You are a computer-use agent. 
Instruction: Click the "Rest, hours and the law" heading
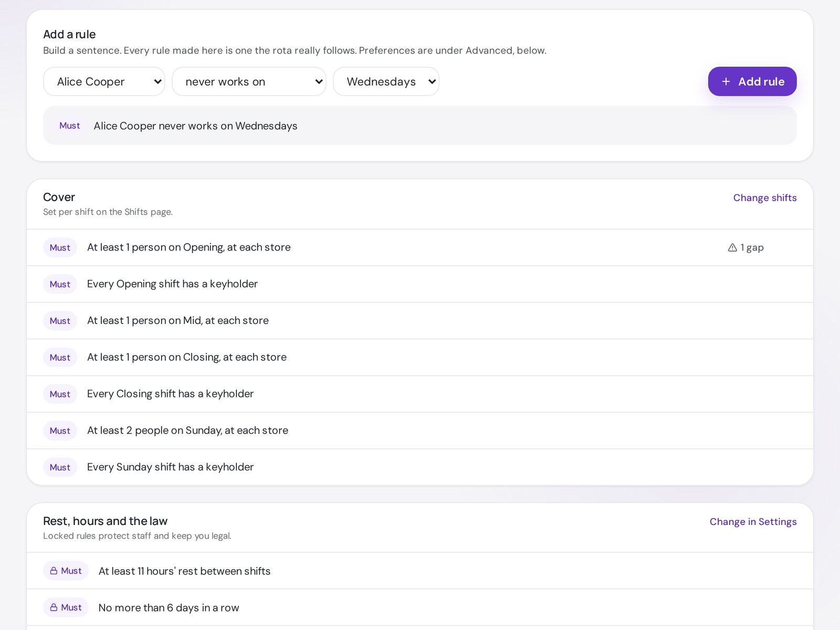coord(105,521)
